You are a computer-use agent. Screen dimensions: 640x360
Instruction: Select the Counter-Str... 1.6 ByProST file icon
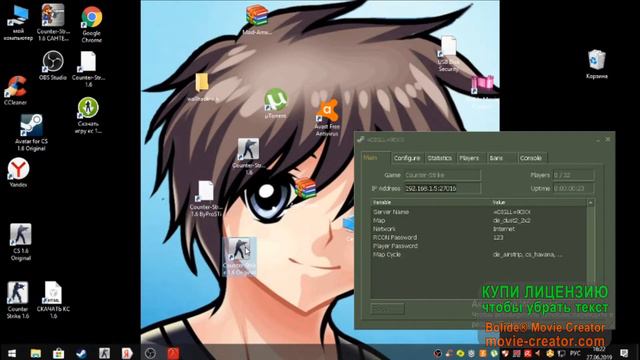coord(206,198)
